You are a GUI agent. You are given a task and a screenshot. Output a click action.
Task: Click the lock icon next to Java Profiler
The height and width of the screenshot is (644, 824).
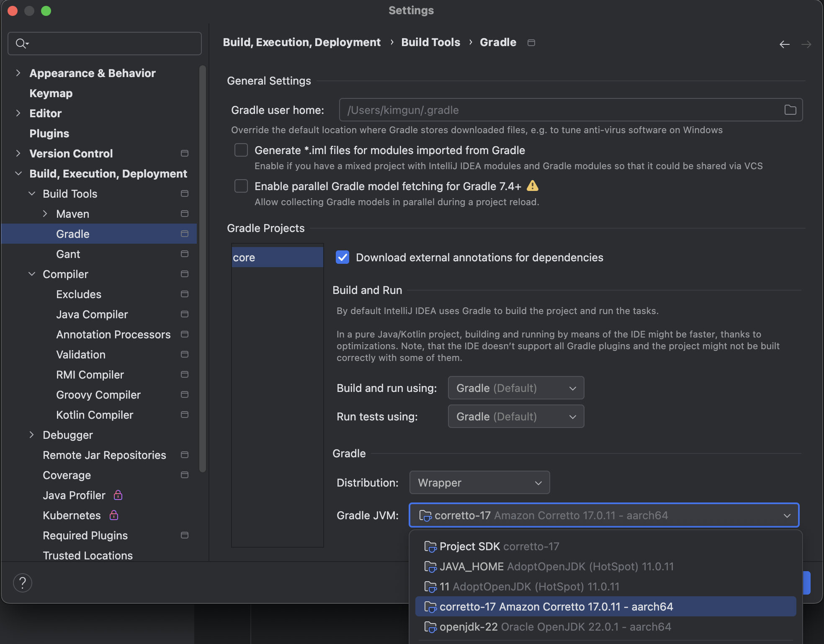(118, 495)
